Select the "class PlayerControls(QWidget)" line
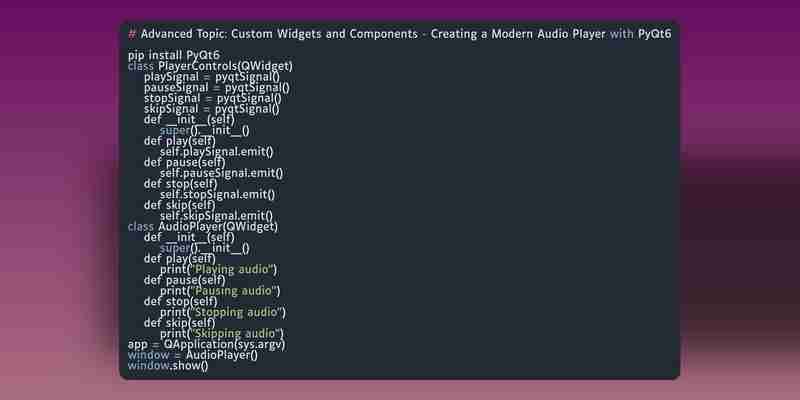 point(210,66)
